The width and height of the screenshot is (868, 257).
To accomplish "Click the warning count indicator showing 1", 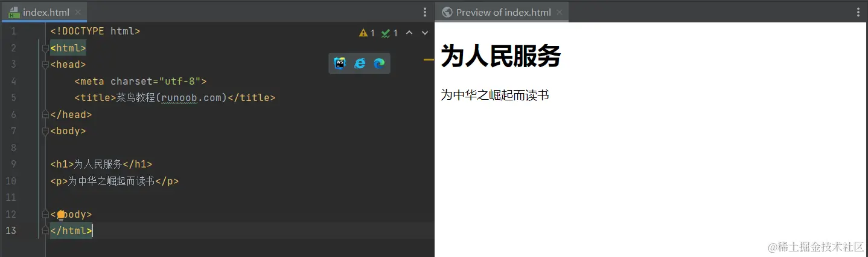I will coord(367,33).
